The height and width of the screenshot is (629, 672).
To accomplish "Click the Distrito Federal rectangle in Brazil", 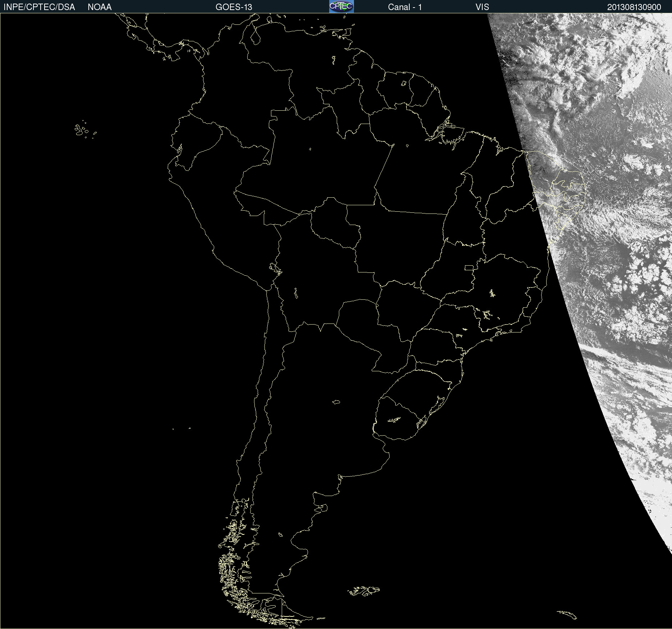I will pos(469,267).
